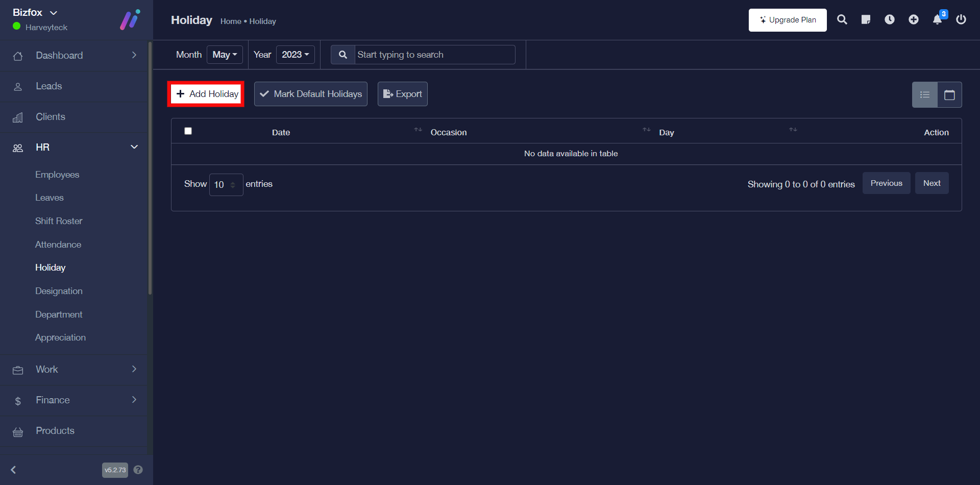The image size is (980, 485).
Task: Open the notifications bell
Action: click(x=937, y=20)
